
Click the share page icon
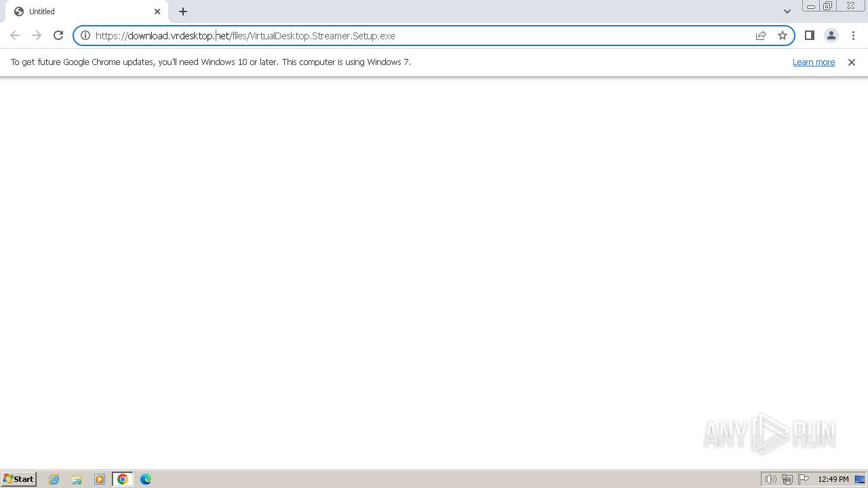[x=761, y=35]
